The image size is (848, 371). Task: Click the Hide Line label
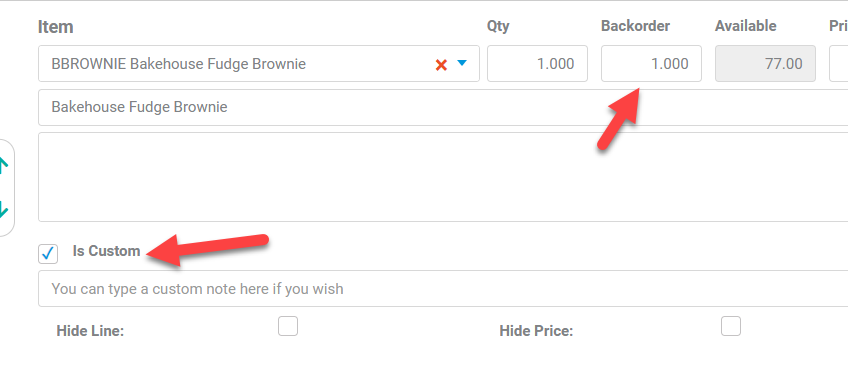[90, 331]
